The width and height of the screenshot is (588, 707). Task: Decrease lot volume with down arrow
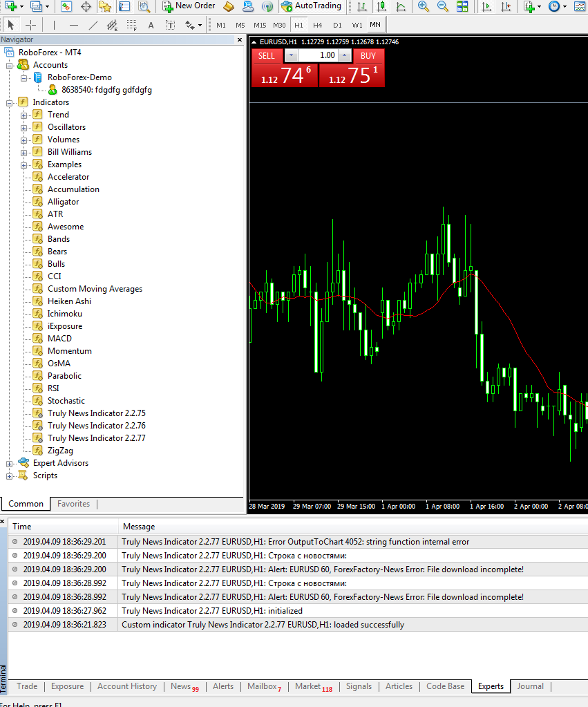292,55
